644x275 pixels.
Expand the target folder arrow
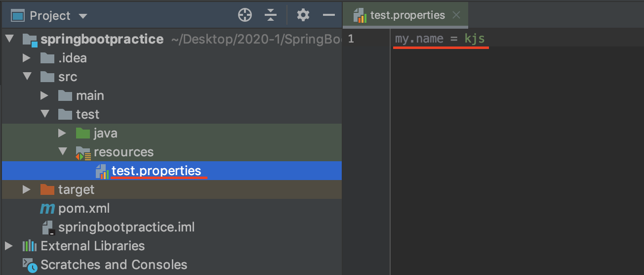click(x=27, y=189)
